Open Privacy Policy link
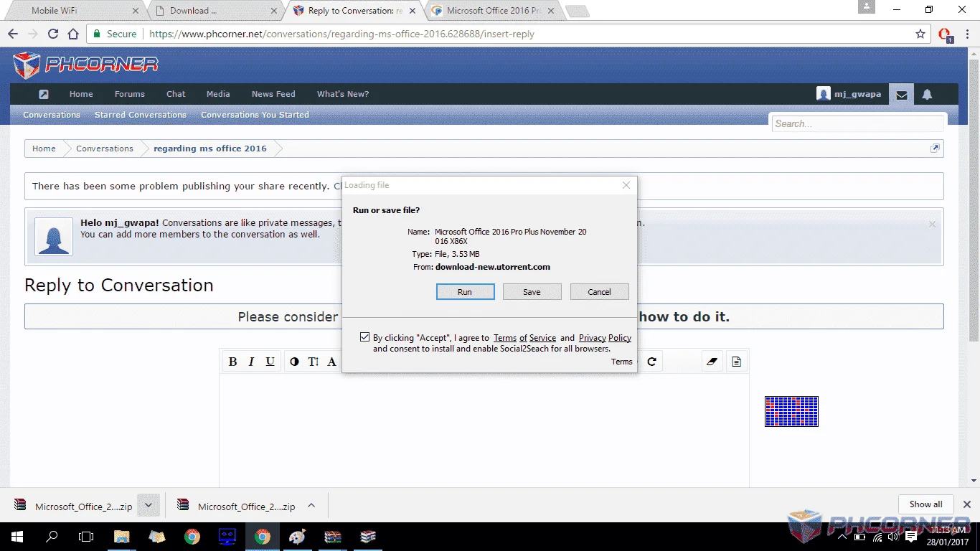This screenshot has height=551, width=980. 605,338
